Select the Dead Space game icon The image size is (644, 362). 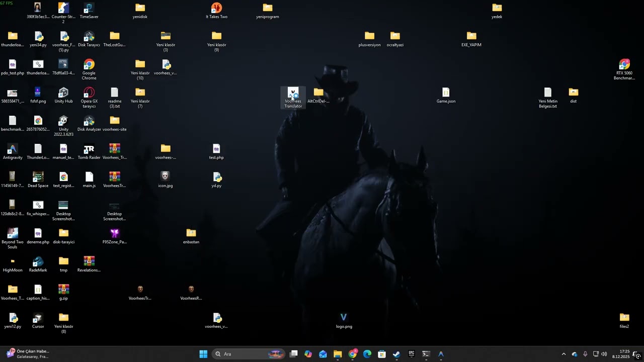coord(38,180)
